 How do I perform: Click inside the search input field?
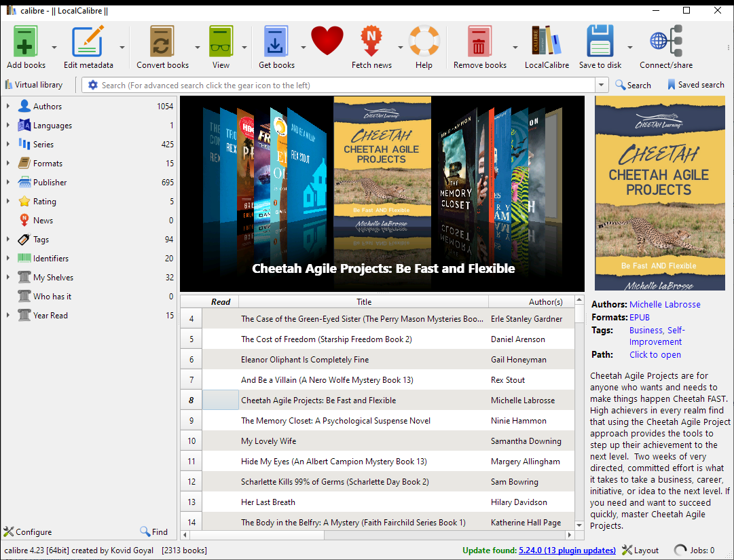pyautogui.click(x=346, y=85)
